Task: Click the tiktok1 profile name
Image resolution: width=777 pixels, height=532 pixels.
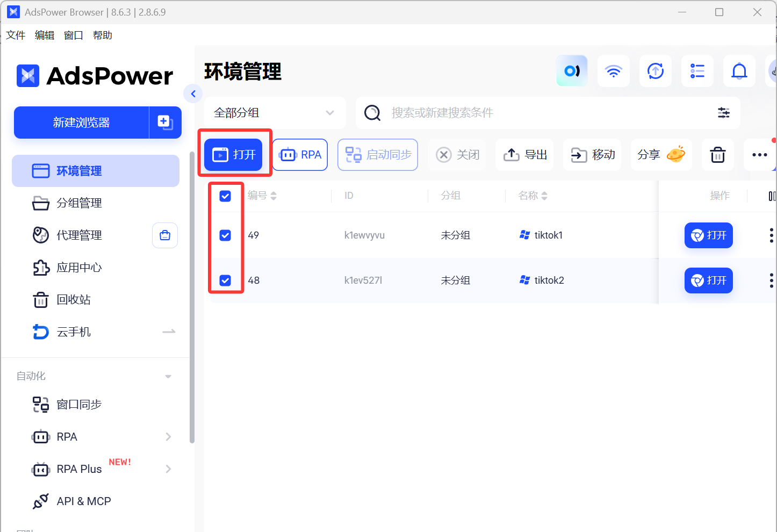Action: (x=549, y=235)
